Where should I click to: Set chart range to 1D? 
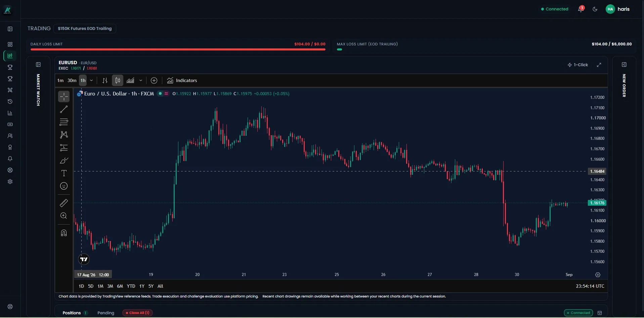[81, 286]
